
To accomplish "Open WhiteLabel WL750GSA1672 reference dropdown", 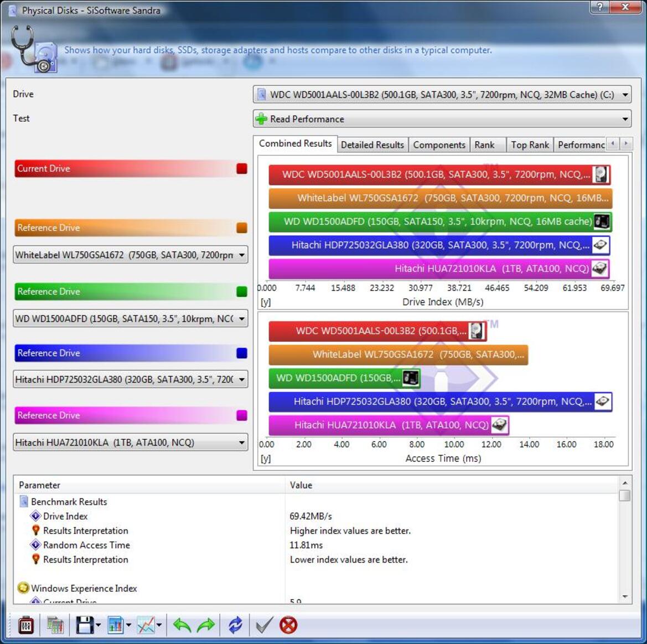I will 131,255.
